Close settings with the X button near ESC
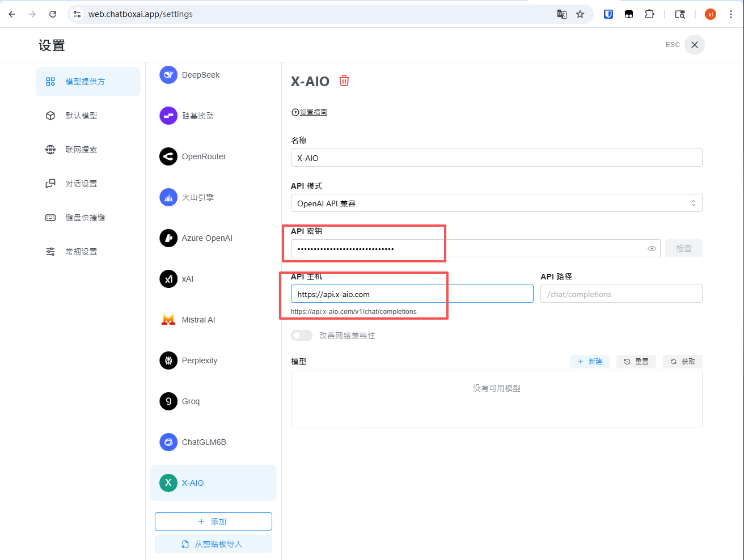 pyautogui.click(x=695, y=45)
